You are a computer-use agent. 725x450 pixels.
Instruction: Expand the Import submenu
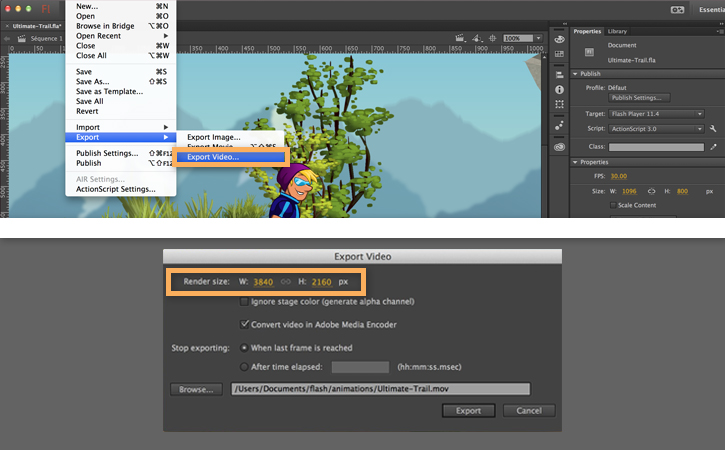click(121, 127)
